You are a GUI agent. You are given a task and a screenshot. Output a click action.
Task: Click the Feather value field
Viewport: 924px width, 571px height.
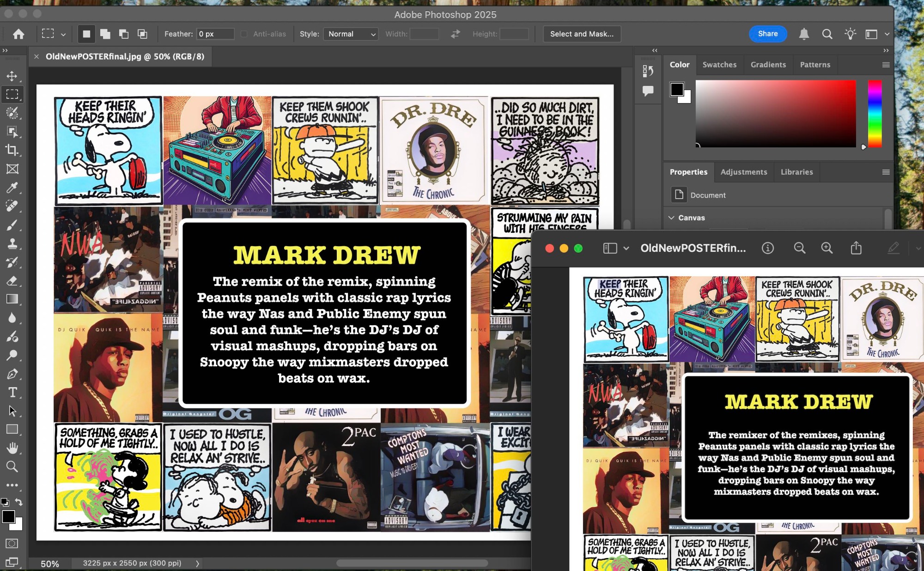(x=215, y=34)
